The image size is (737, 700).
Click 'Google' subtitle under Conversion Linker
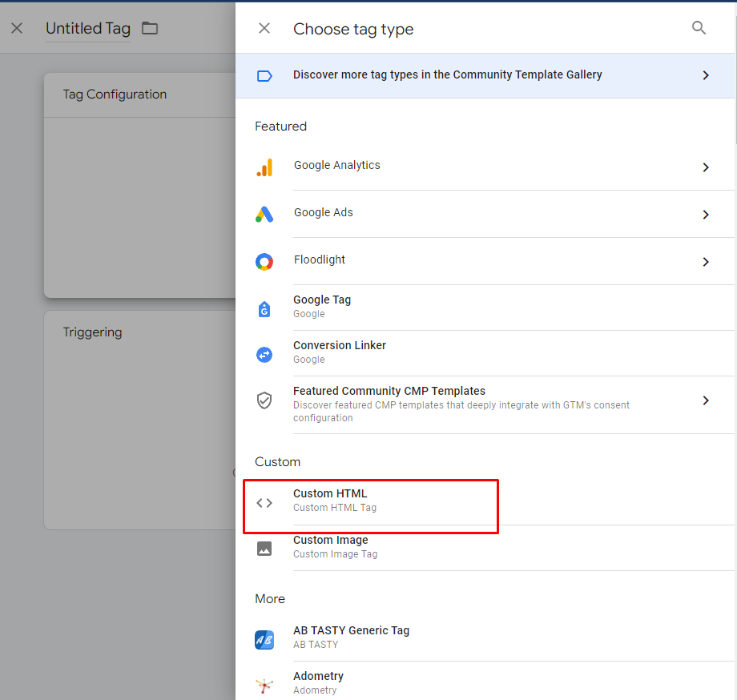pyautogui.click(x=308, y=360)
